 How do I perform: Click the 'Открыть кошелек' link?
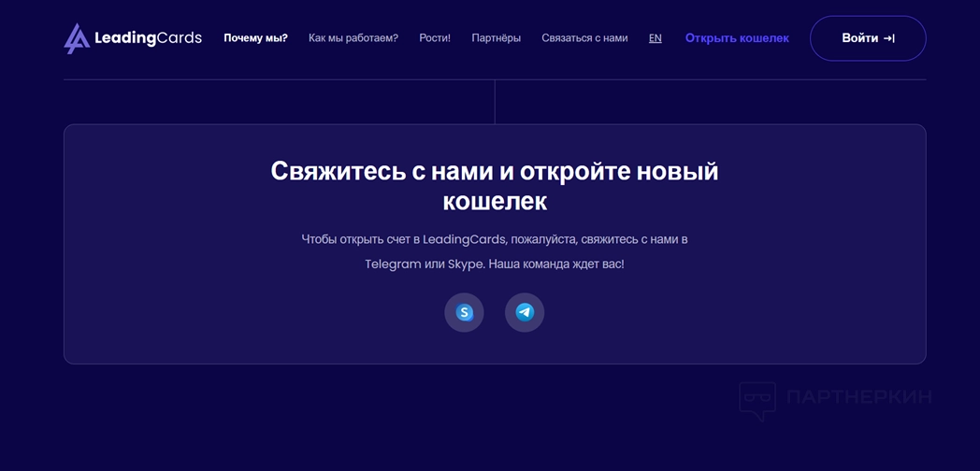click(x=737, y=38)
